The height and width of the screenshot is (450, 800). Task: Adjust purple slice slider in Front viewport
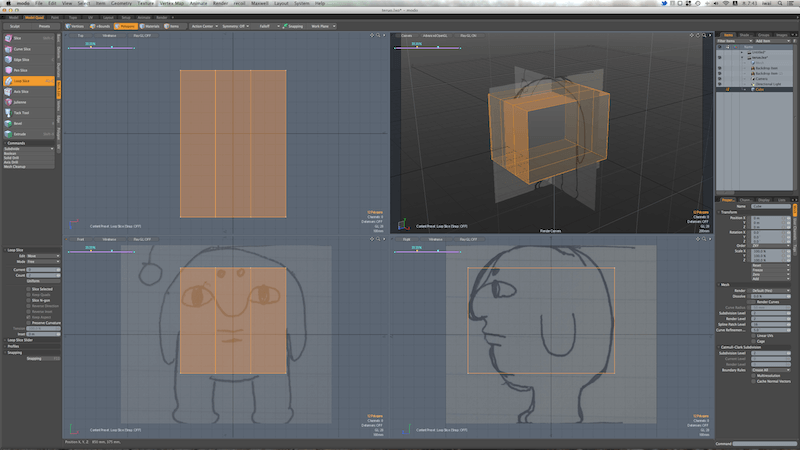coord(101,251)
